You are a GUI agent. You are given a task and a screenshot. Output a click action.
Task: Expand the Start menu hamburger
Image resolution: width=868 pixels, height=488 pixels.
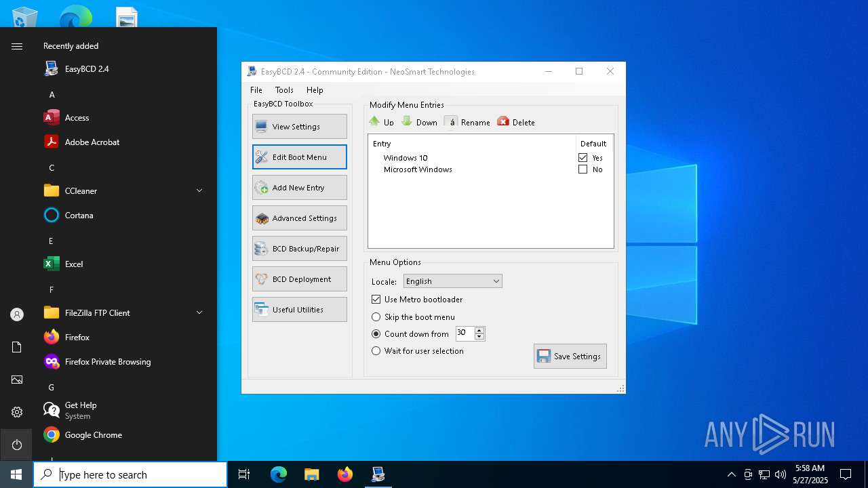[17, 46]
